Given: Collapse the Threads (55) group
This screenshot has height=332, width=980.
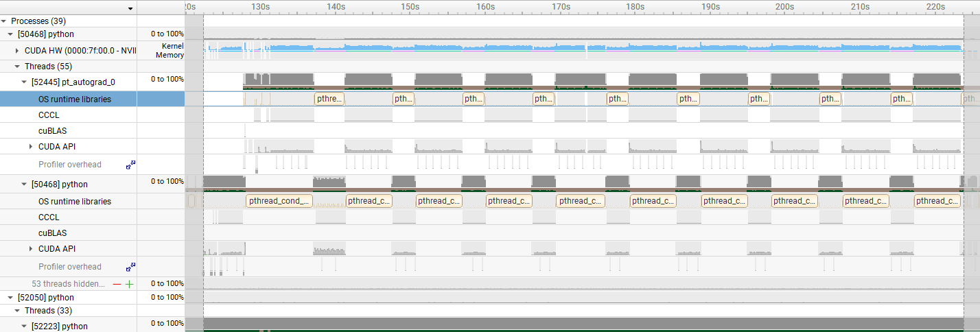Looking at the screenshot, I should (x=17, y=67).
